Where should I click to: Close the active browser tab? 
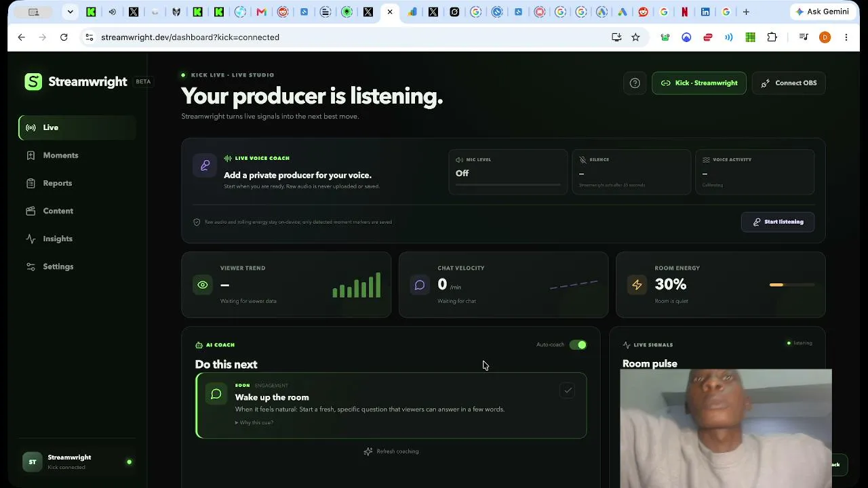(390, 12)
